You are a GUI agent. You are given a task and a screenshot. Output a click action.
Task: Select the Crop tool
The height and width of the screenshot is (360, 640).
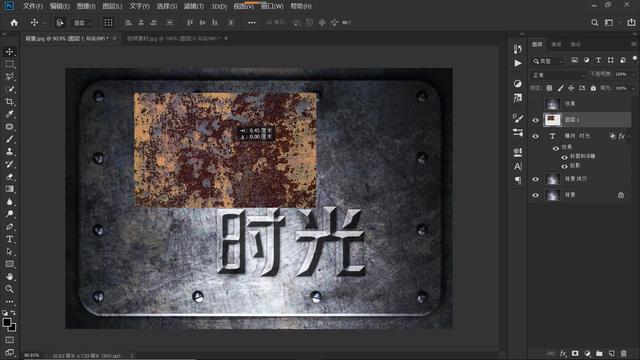click(9, 102)
